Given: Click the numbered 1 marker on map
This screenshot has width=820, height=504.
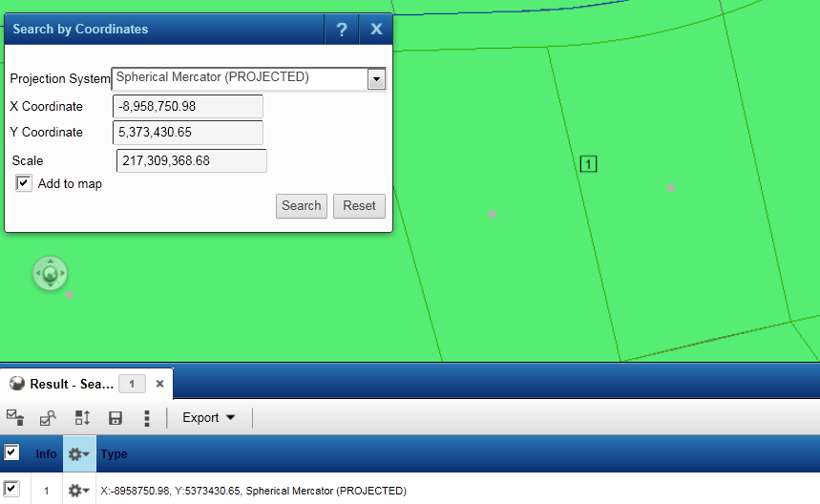Looking at the screenshot, I should click(588, 164).
